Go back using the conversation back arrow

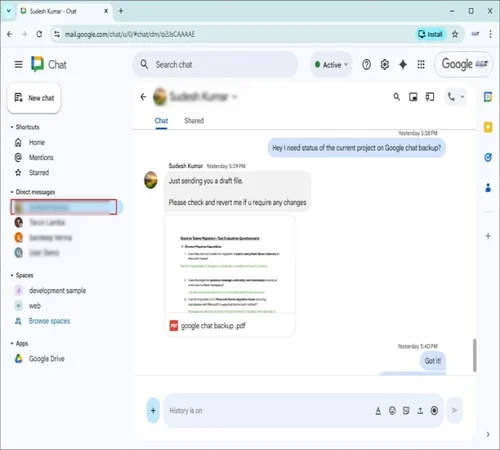[x=143, y=97]
